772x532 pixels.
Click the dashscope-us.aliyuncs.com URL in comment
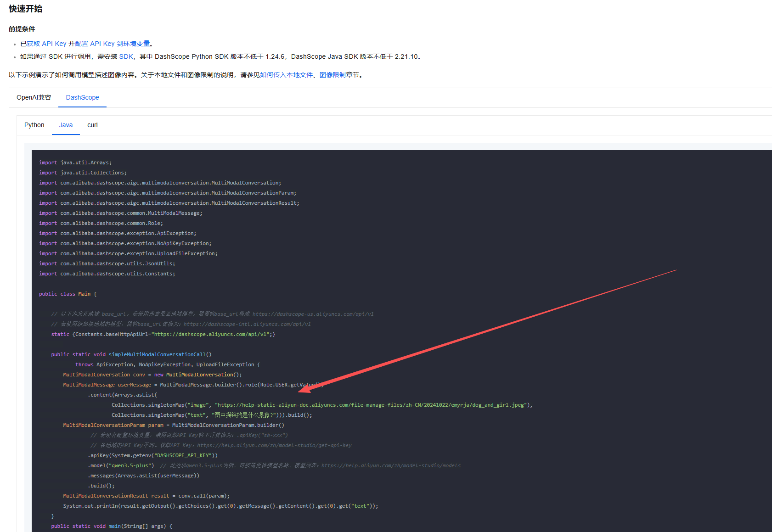[313, 314]
